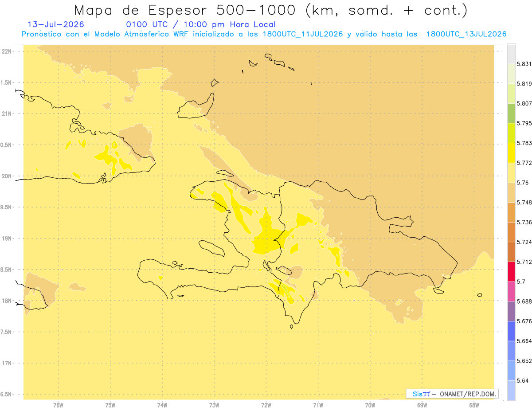Viewport: 532px width, 411px height.
Task: Click the red colorbar segment
Action: click(511, 271)
